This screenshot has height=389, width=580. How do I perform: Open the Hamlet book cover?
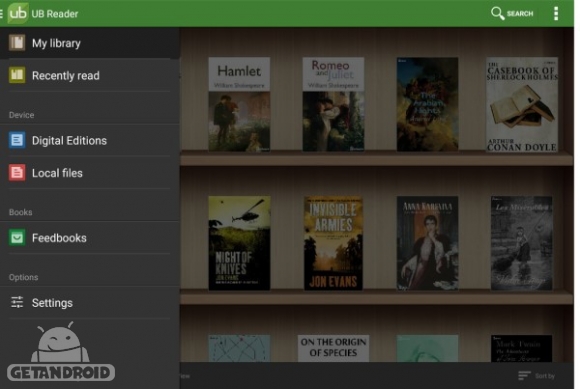point(239,104)
